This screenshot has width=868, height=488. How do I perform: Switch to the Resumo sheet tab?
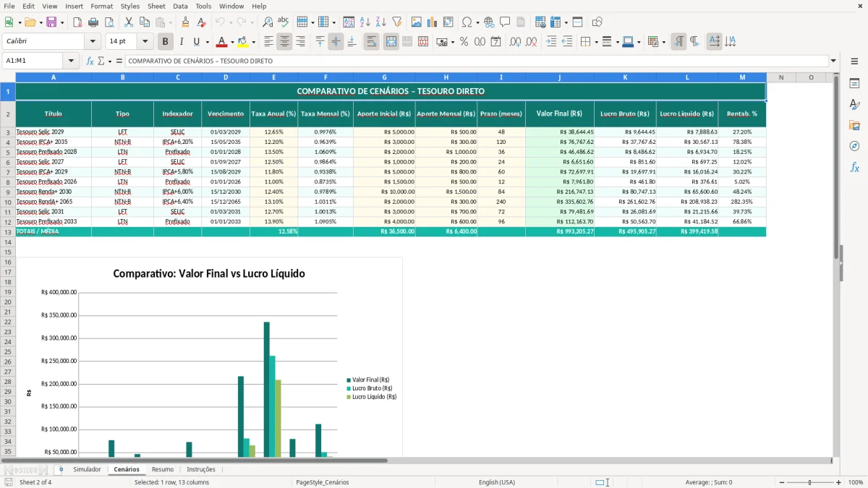(x=163, y=469)
